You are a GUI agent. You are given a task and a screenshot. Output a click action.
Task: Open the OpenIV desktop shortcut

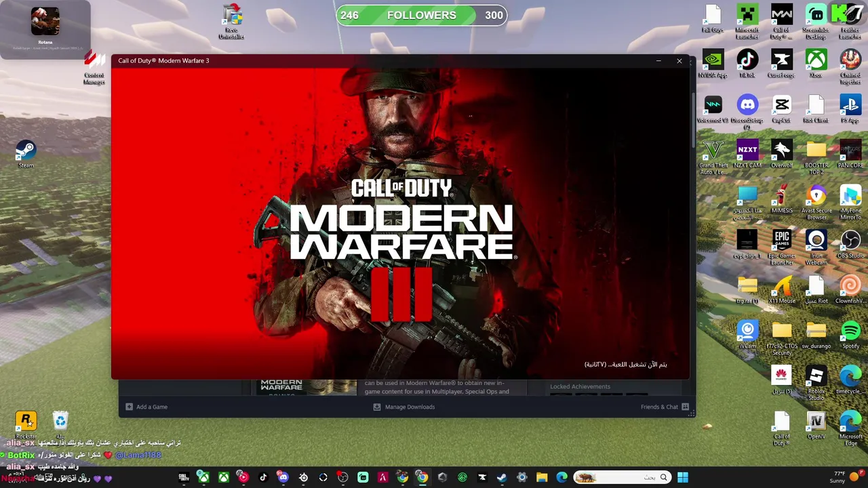(x=816, y=425)
